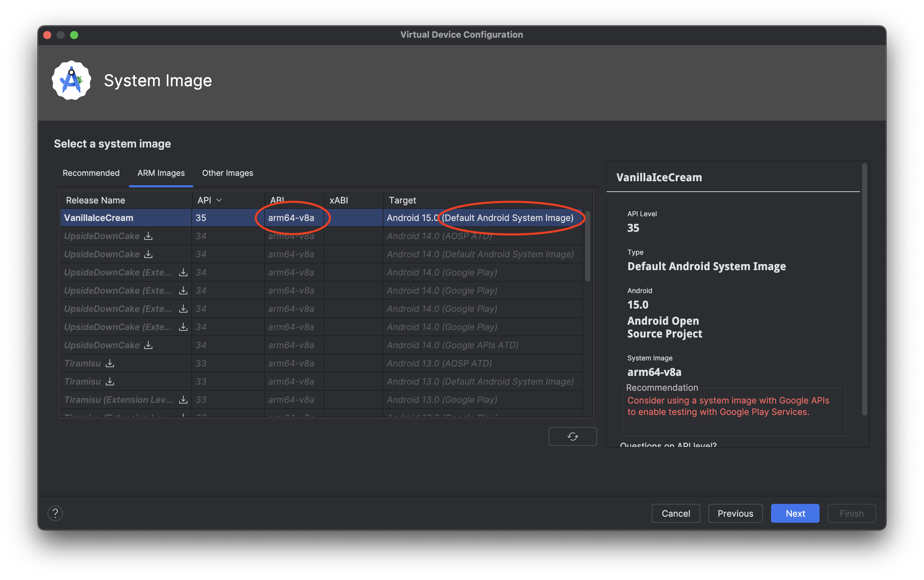This screenshot has height=580, width=924.
Task: Select 'Android 13.0 (Default Android System Image)' row
Action: click(321, 381)
